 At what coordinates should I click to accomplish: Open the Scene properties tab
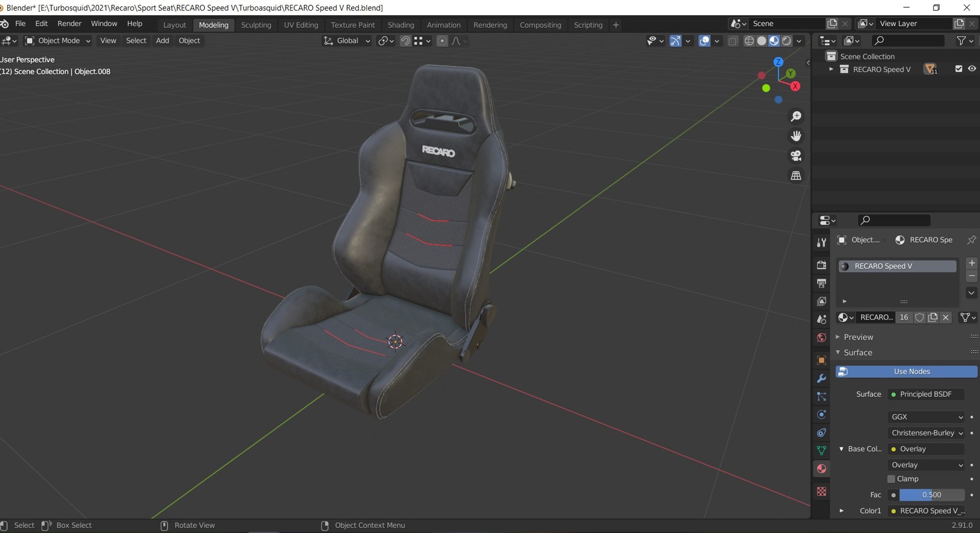click(821, 319)
